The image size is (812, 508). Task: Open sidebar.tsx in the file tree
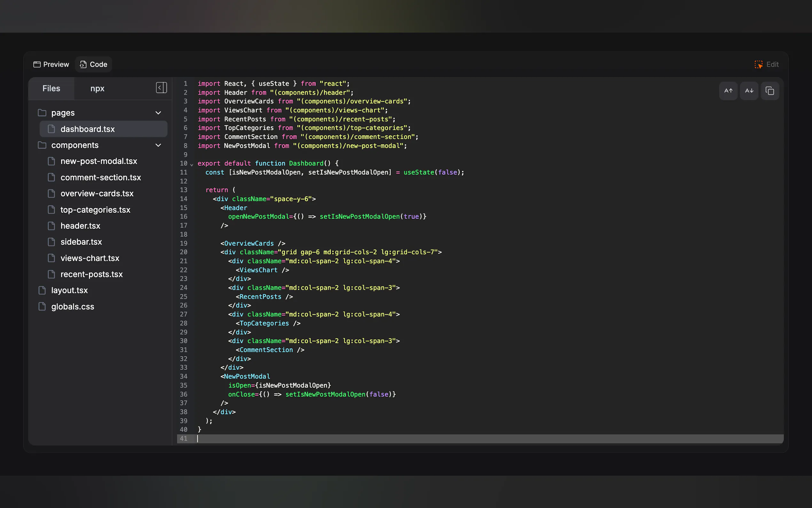[x=81, y=242]
